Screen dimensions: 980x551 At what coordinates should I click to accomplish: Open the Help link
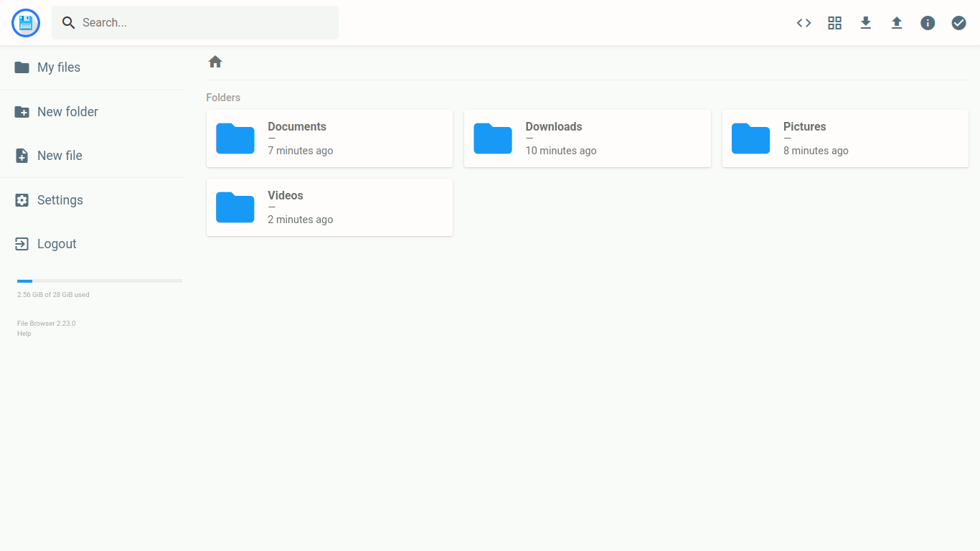(x=24, y=334)
